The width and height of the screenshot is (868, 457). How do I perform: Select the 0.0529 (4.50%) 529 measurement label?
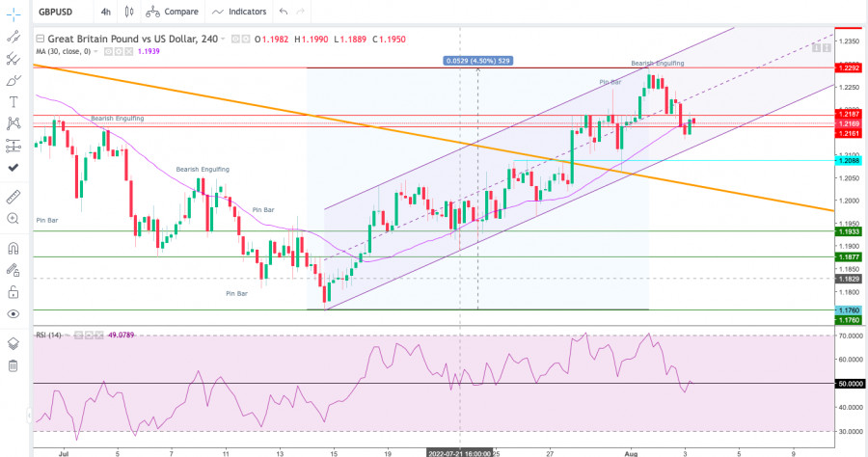tap(478, 61)
